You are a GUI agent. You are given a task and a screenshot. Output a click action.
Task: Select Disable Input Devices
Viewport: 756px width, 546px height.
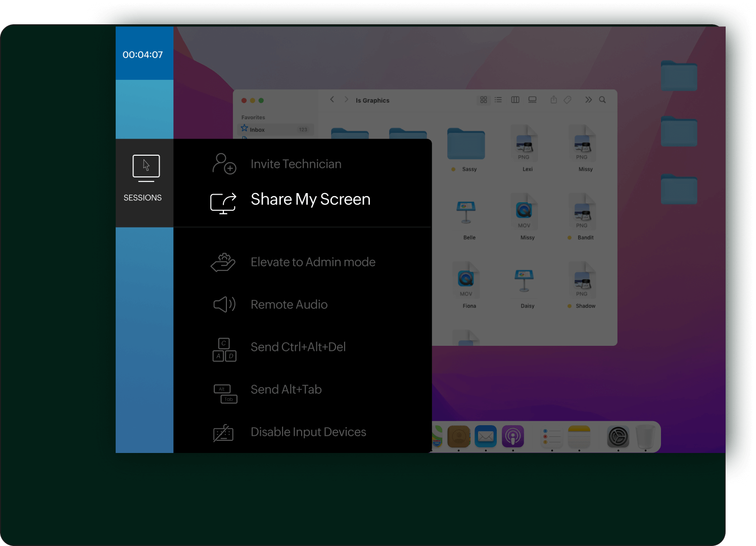click(308, 432)
